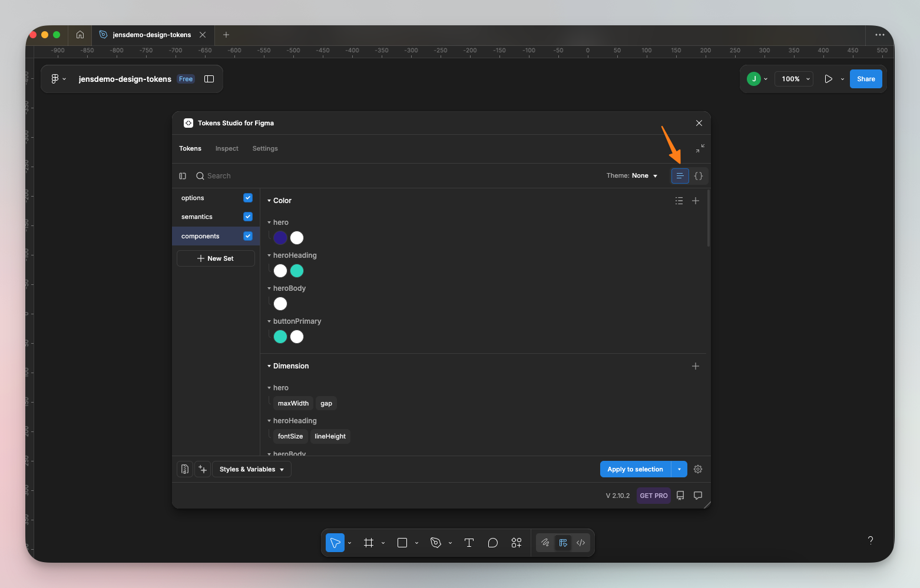920x588 pixels.
Task: Toggle the Figma sidebar panel icon
Action: (x=209, y=79)
